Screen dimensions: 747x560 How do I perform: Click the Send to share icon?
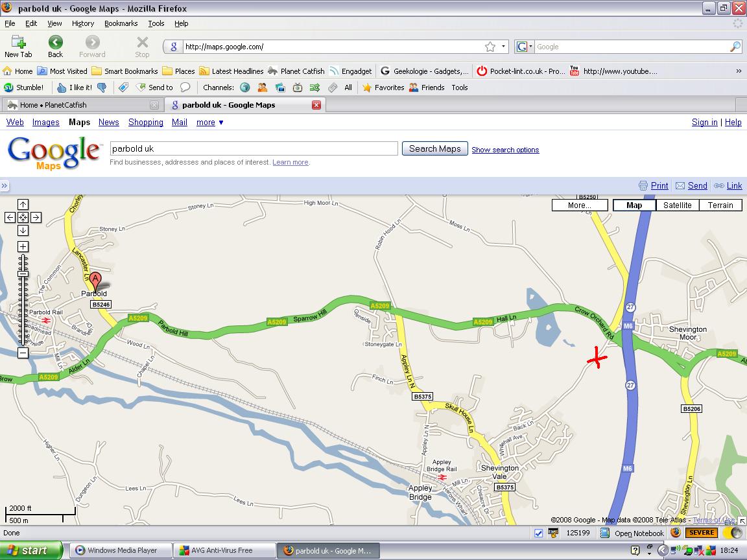[x=154, y=87]
